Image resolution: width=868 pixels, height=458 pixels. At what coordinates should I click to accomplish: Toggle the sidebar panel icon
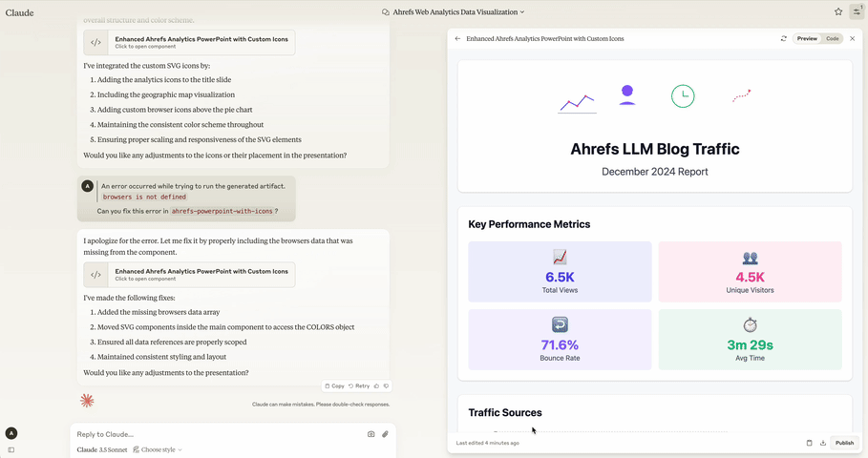click(x=11, y=449)
